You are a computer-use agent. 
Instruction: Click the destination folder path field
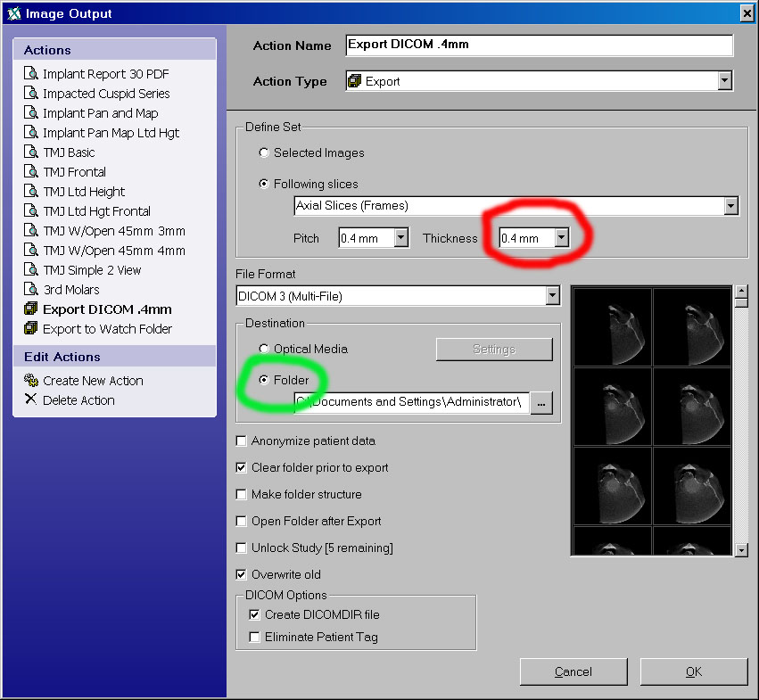pyautogui.click(x=412, y=403)
